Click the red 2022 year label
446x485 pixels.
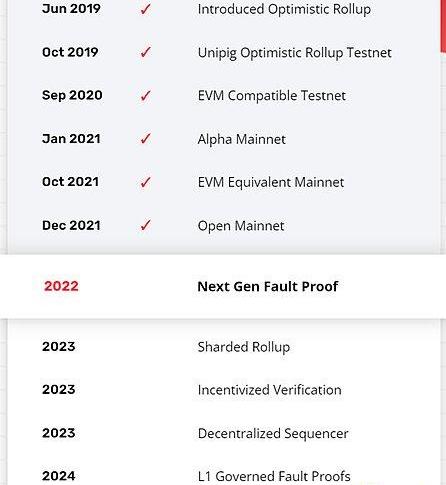click(x=61, y=286)
